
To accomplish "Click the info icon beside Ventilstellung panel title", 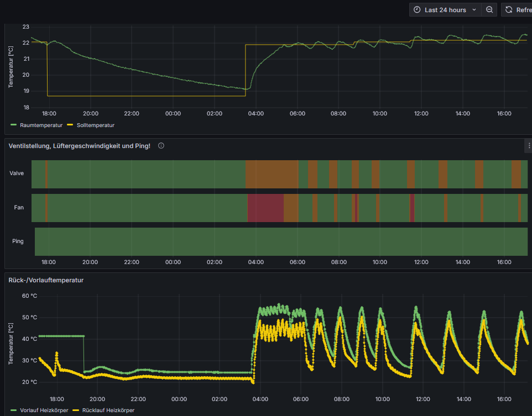I will click(x=161, y=146).
